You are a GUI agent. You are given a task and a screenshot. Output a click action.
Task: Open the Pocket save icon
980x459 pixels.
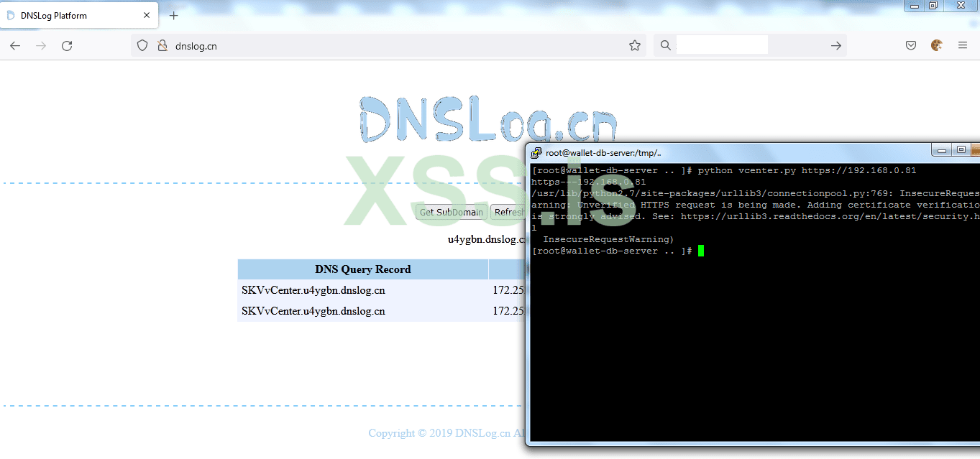coord(910,45)
